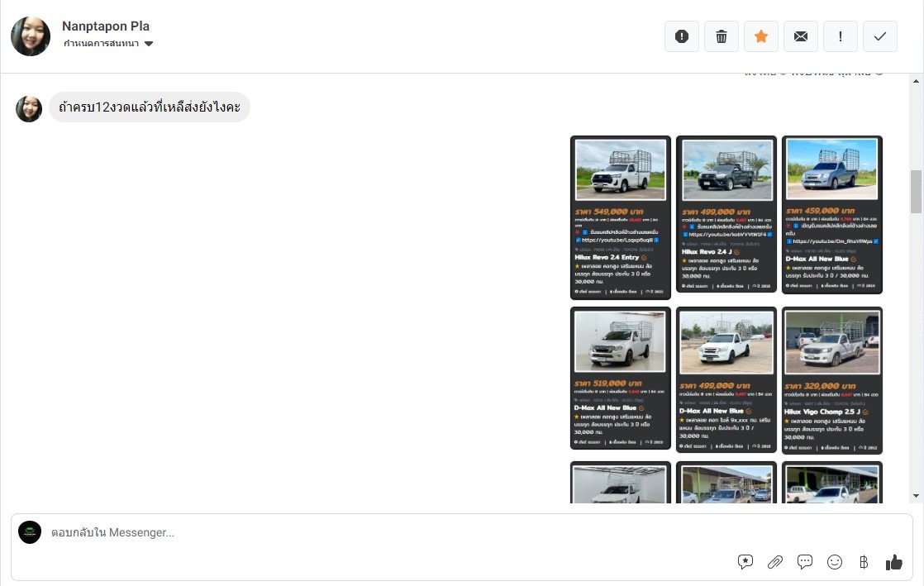Open the Hilux Revo 2.4 Entry 549,000 card
The image size is (924, 586).
pyautogui.click(x=621, y=217)
